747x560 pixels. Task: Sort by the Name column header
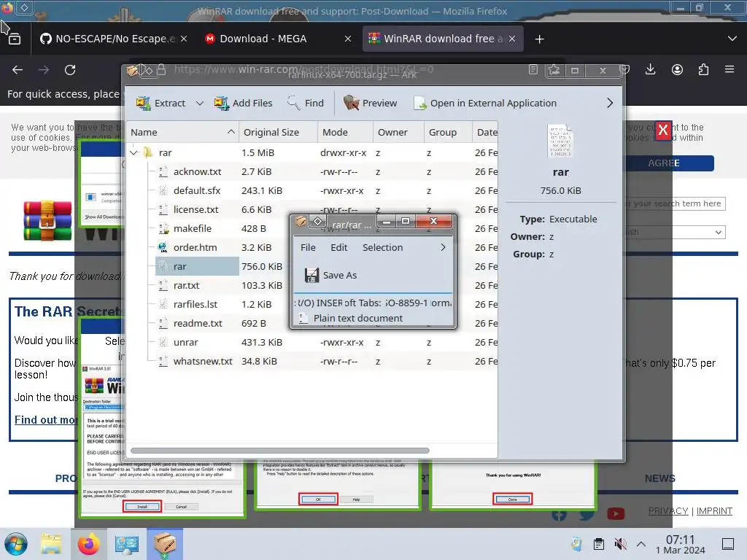tap(183, 132)
